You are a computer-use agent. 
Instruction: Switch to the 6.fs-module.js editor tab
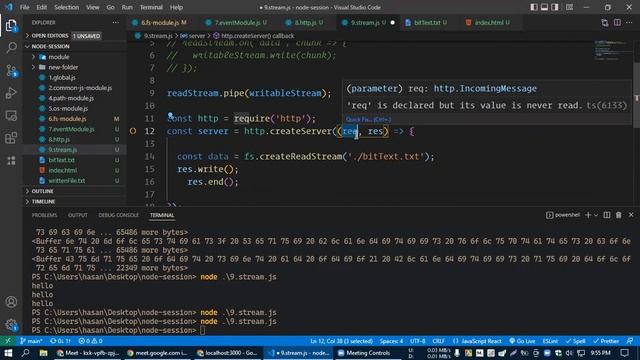pyautogui.click(x=160, y=22)
